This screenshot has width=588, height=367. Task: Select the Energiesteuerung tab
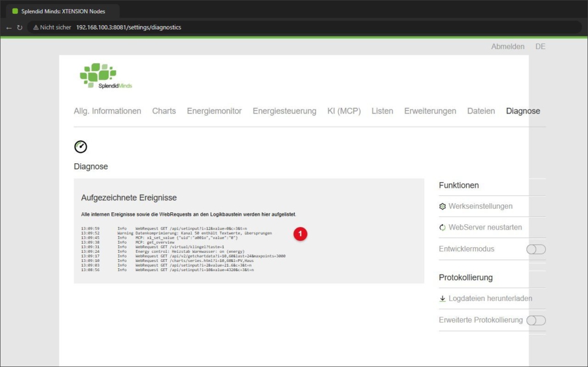(284, 111)
